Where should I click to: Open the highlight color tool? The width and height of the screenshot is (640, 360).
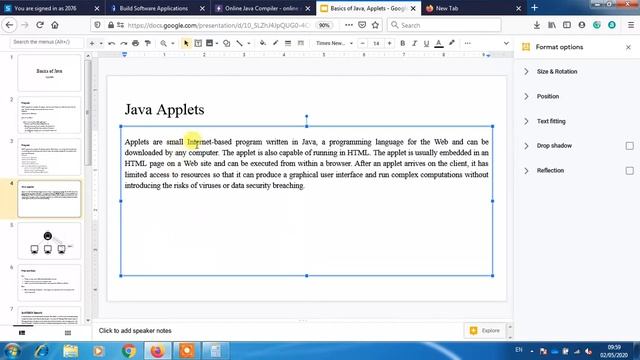(451, 43)
